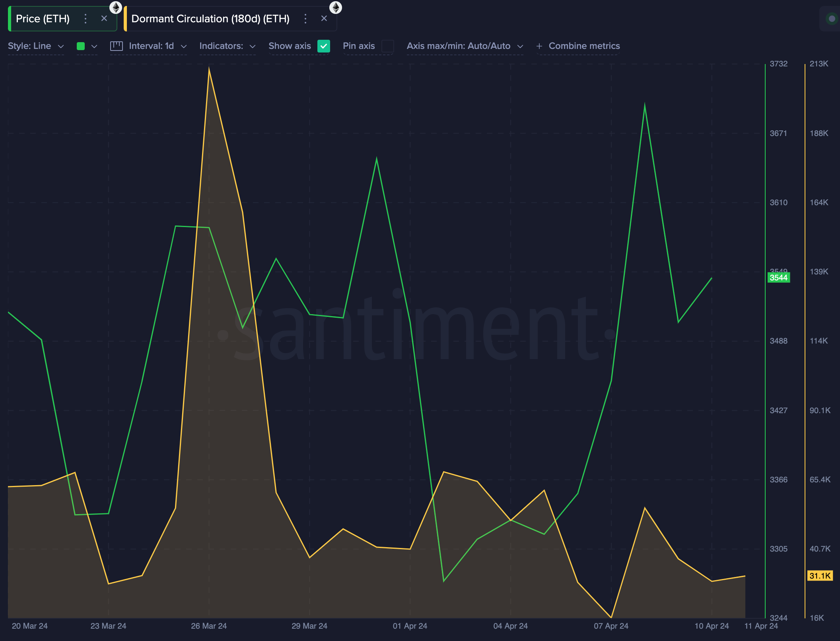Click the 3544 current price label
840x641 pixels.
pos(778,278)
